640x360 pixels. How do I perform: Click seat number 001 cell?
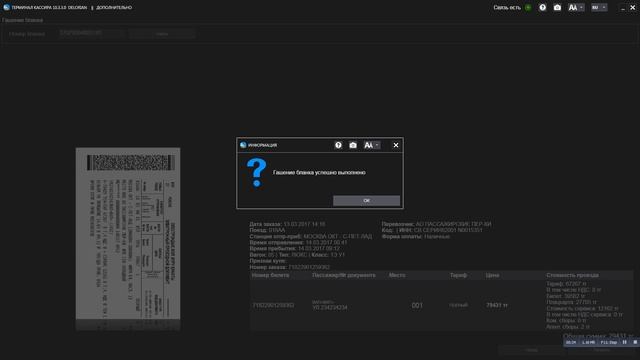417,305
